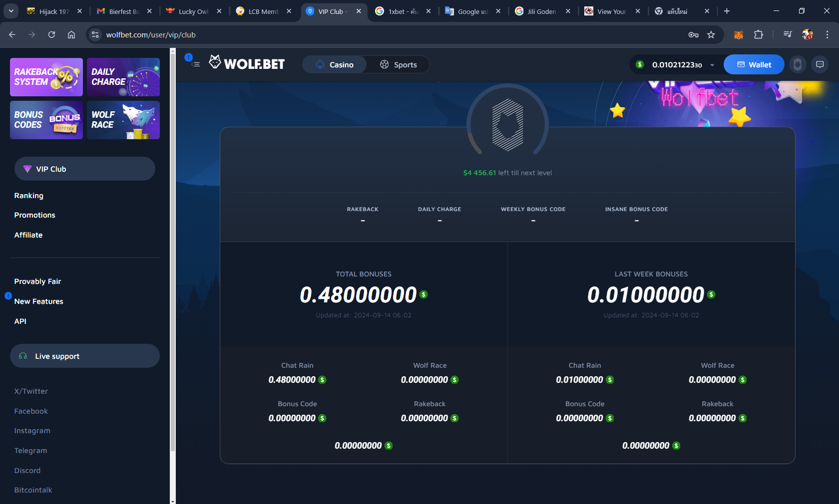Open Instagram link

coord(32,431)
